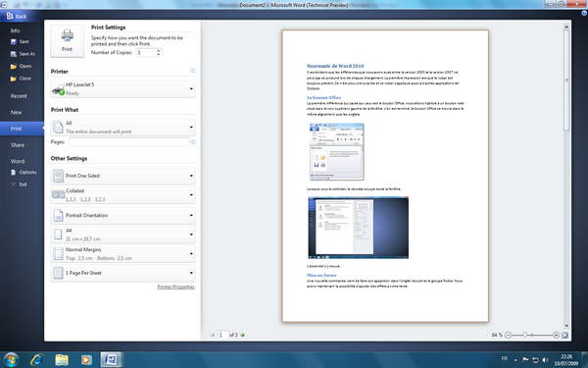Image resolution: width=588 pixels, height=368 pixels.
Task: Click the preview scrollbar down arrow
Action: click(x=566, y=326)
